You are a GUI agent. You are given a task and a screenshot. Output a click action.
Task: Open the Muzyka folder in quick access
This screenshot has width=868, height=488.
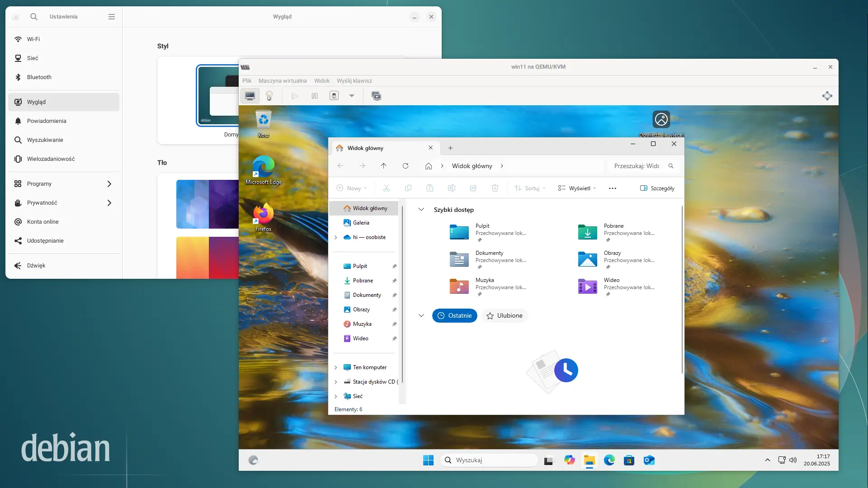489,286
